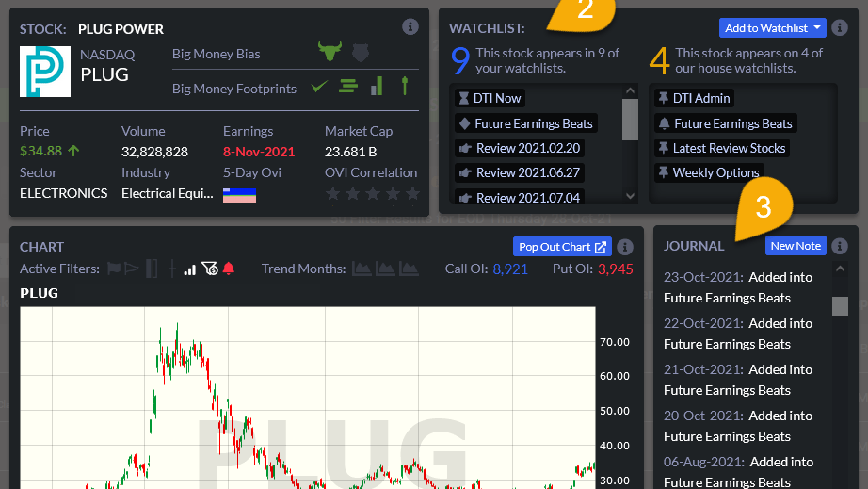
Task: Click the Electrical Equi... industry value
Action: (x=168, y=193)
